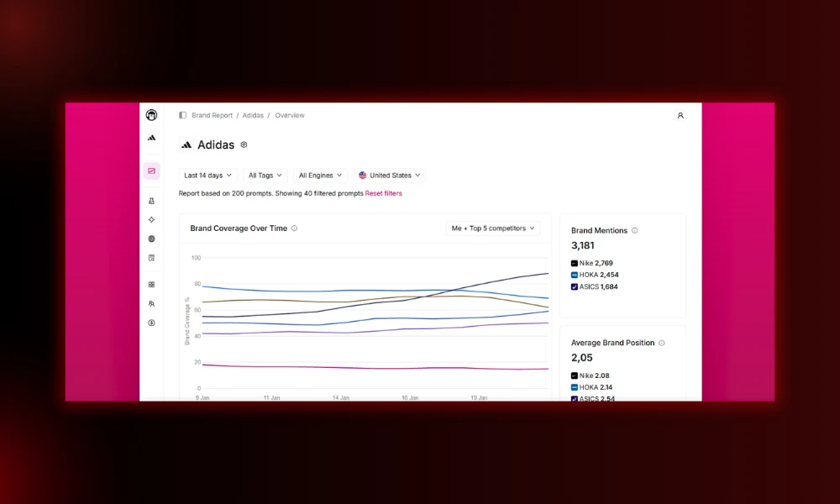
Task: Toggle the sidebar panel icon beside Brand Report
Action: 182,115
